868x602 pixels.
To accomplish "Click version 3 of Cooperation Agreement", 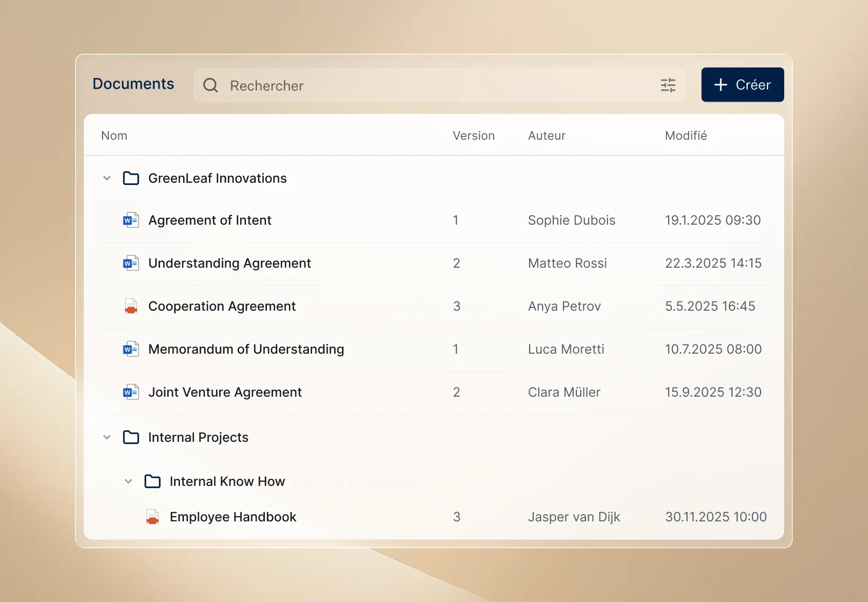I will (457, 306).
